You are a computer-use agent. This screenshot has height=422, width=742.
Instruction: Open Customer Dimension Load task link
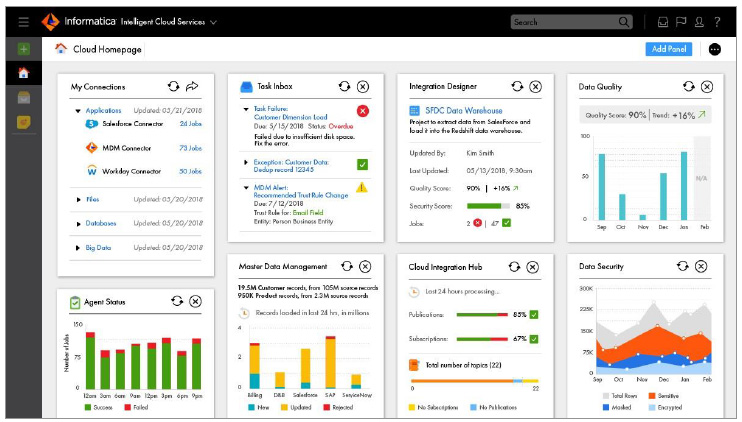tap(290, 117)
